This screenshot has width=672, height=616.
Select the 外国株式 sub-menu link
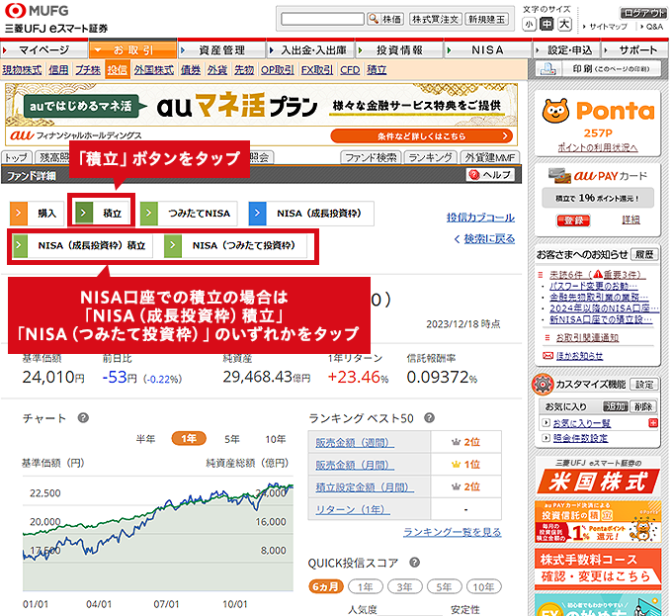[154, 70]
